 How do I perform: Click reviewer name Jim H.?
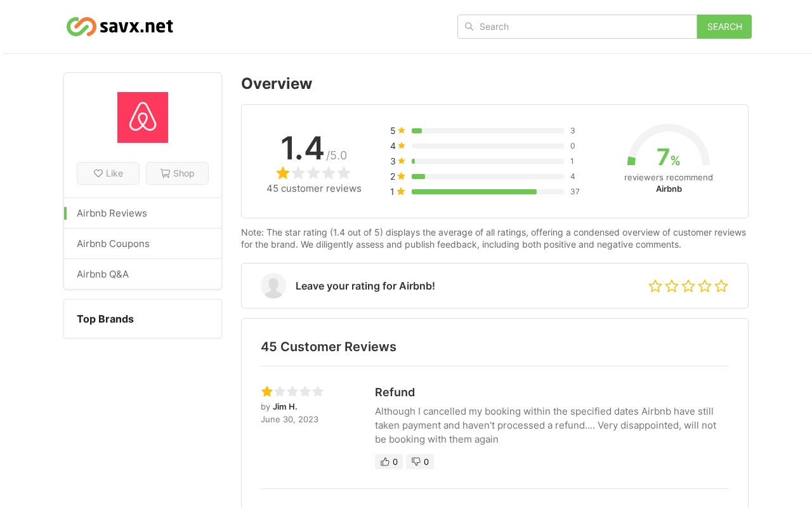(x=285, y=407)
